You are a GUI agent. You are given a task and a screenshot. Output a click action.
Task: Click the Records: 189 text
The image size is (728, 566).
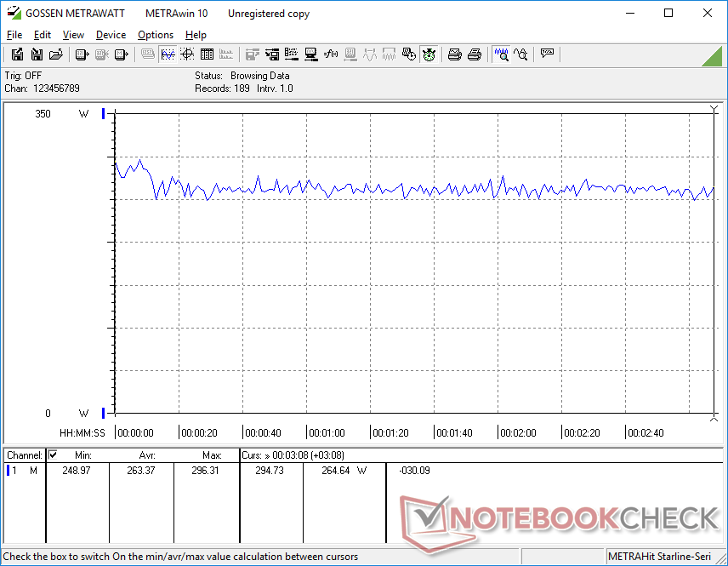click(x=222, y=89)
